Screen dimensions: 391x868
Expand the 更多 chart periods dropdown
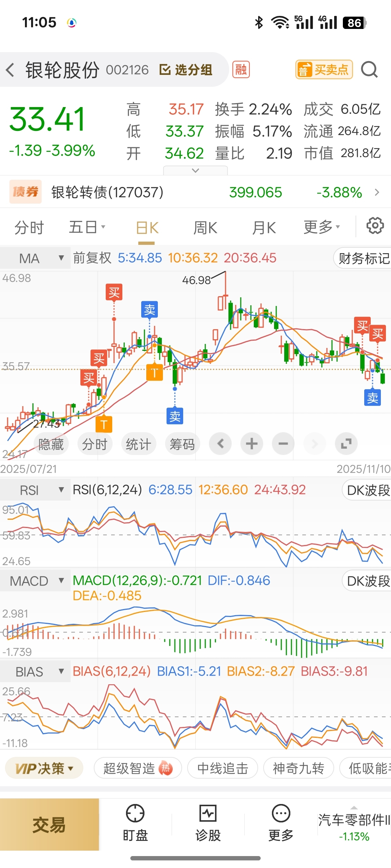pyautogui.click(x=321, y=227)
